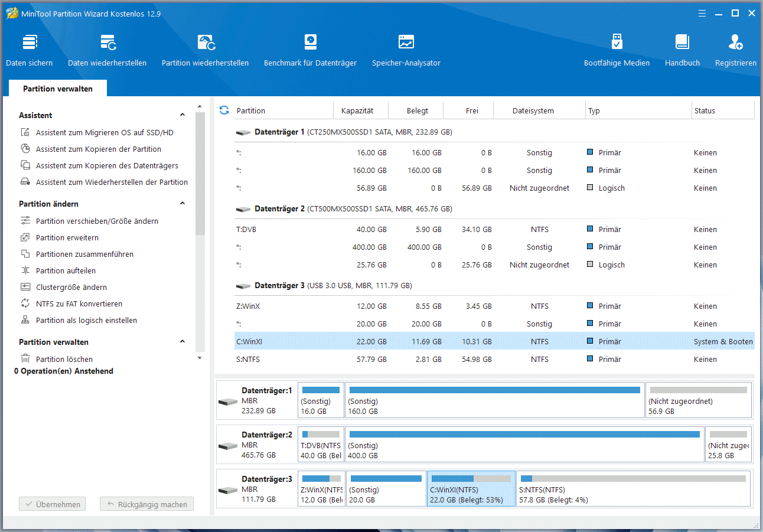Select S:NTFS 57.8 GB block in disk map
763x532 pixels.
(x=633, y=489)
